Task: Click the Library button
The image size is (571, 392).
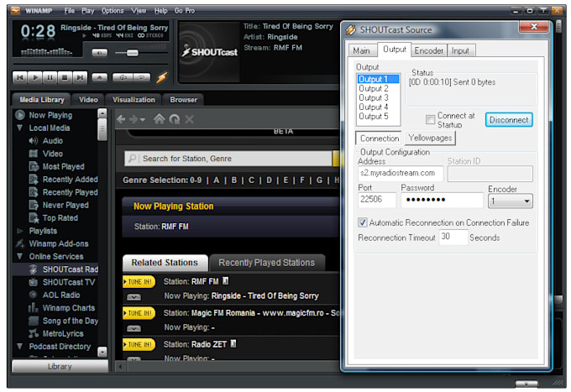Action: (x=60, y=366)
